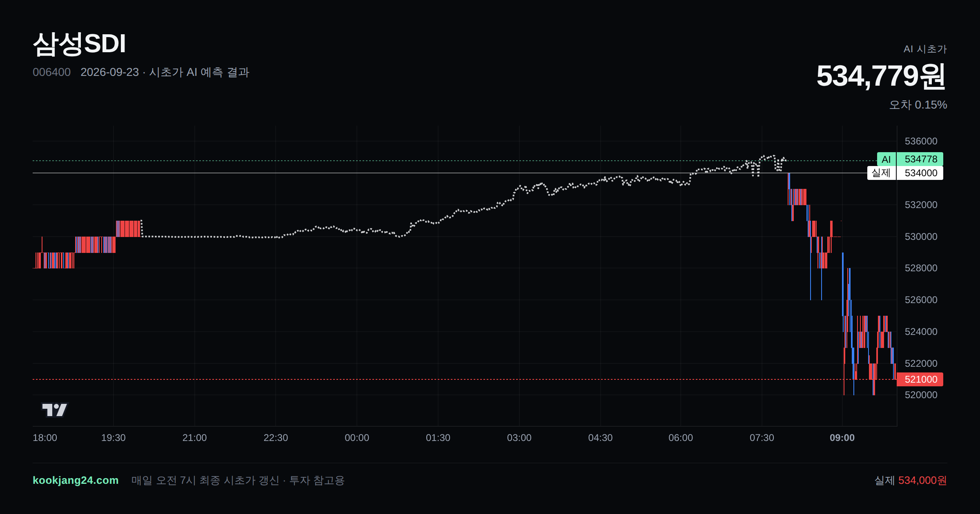Image resolution: width=980 pixels, height=514 pixels.
Task: Select the stock code 006400
Action: [x=51, y=72]
